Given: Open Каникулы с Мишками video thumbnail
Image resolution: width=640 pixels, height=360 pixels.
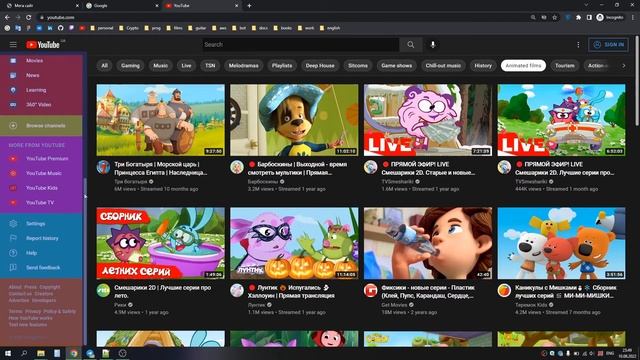Looking at the screenshot, I should [x=561, y=243].
